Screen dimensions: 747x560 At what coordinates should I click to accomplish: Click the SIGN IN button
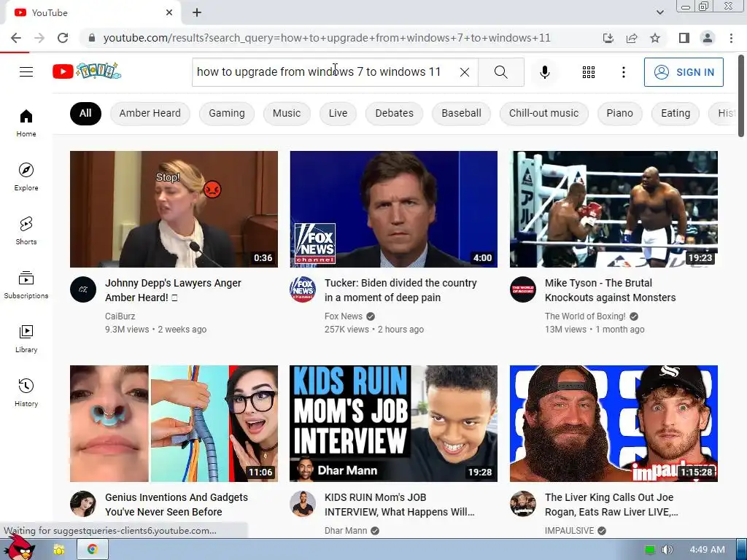tap(684, 72)
